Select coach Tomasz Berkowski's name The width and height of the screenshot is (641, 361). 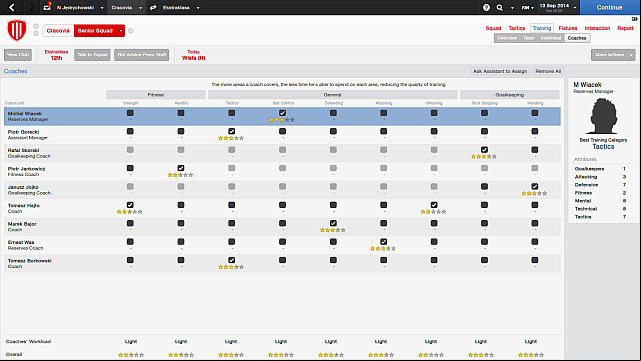click(29, 261)
